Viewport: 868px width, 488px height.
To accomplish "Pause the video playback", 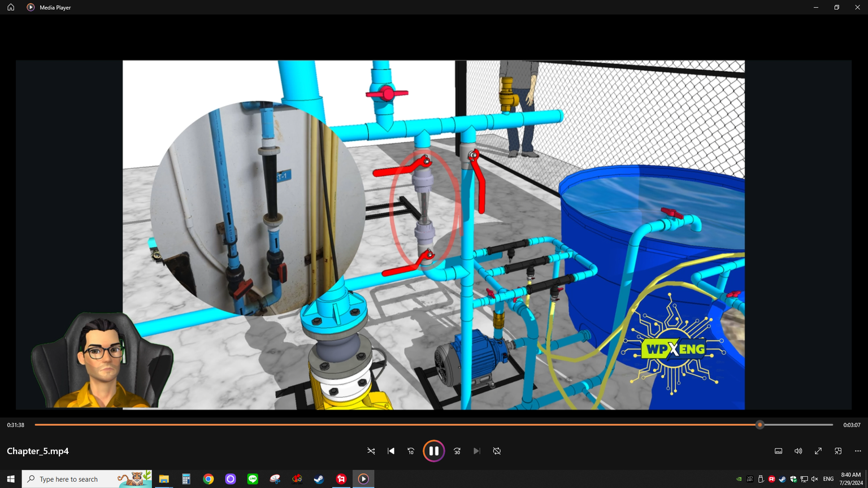I will 433,451.
